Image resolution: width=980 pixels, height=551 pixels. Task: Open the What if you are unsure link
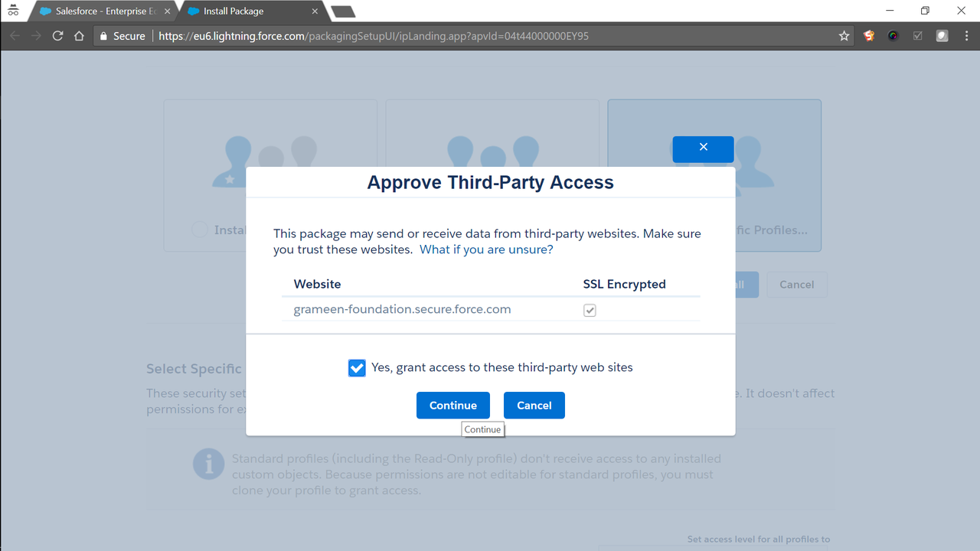486,249
